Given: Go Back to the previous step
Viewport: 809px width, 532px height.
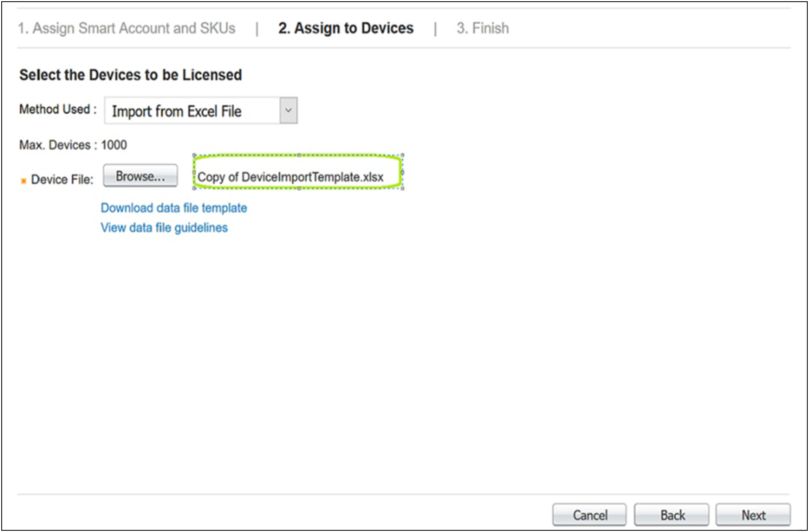Looking at the screenshot, I should click(x=671, y=515).
